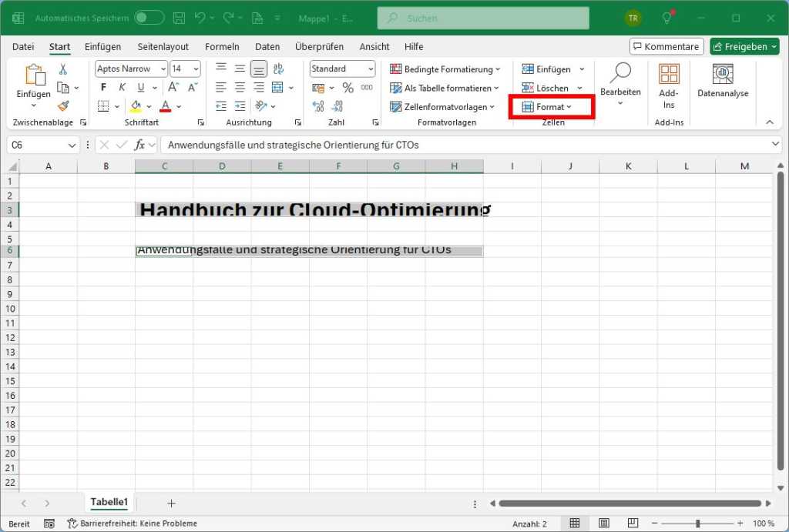The width and height of the screenshot is (789, 532).
Task: Click the Copy icon in Zwischenablage
Action: click(63, 88)
